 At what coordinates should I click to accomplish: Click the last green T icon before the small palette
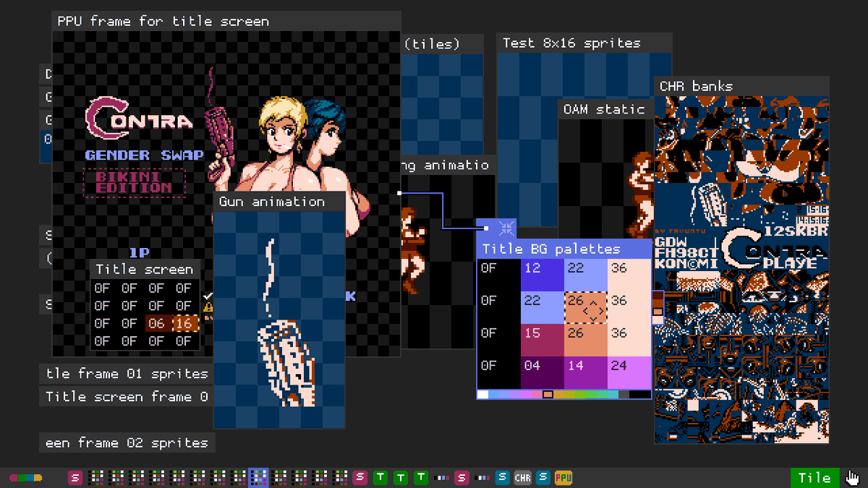421,478
